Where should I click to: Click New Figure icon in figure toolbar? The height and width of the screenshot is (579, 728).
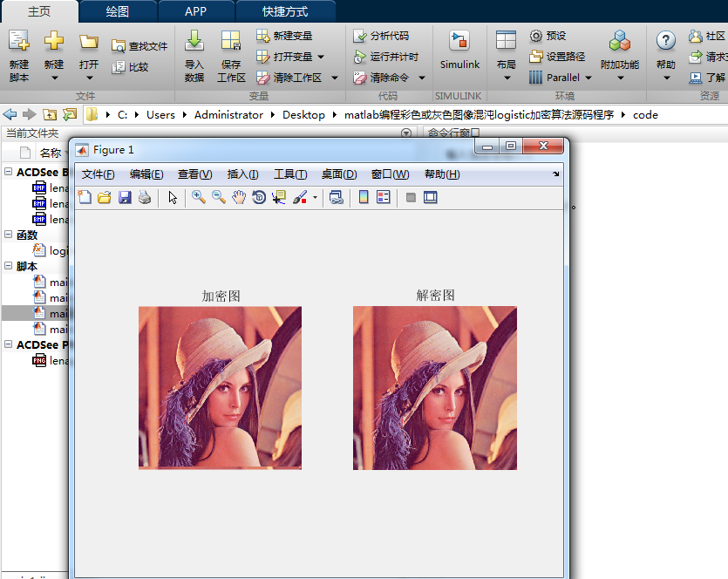point(85,197)
